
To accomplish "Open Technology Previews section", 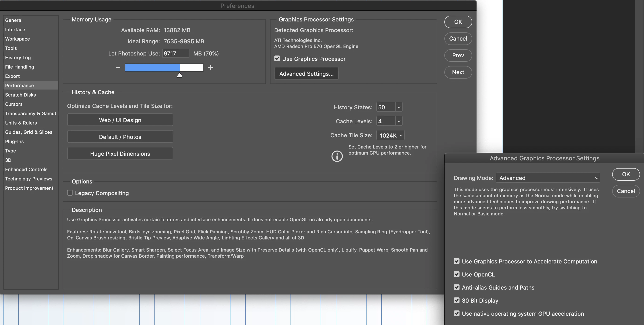I will click(x=28, y=179).
